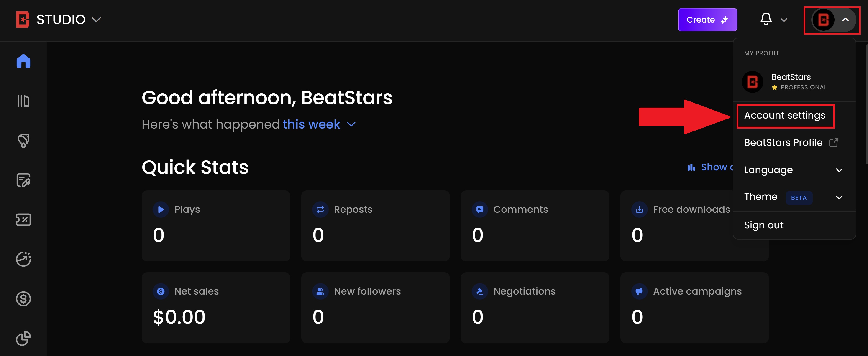Choose Sign out from the menu
868x356 pixels.
763,225
